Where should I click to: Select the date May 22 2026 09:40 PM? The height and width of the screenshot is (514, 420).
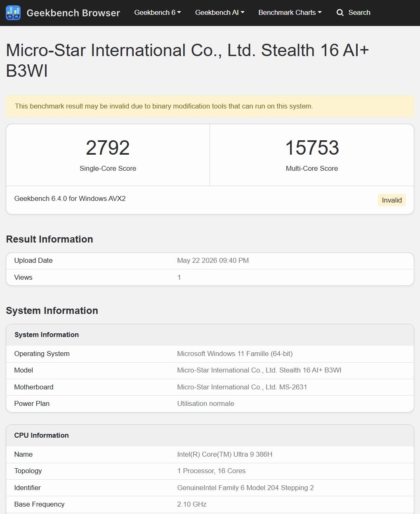213,260
